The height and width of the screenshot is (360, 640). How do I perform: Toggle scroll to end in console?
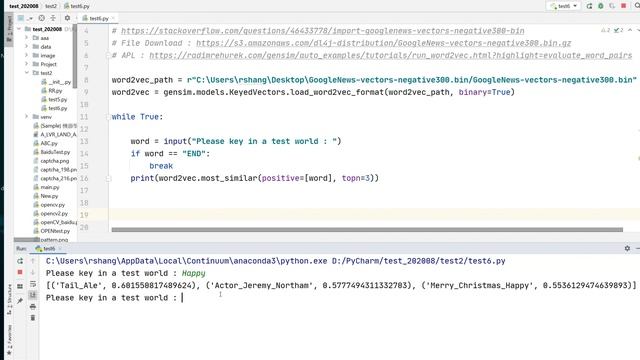[x=33, y=295]
